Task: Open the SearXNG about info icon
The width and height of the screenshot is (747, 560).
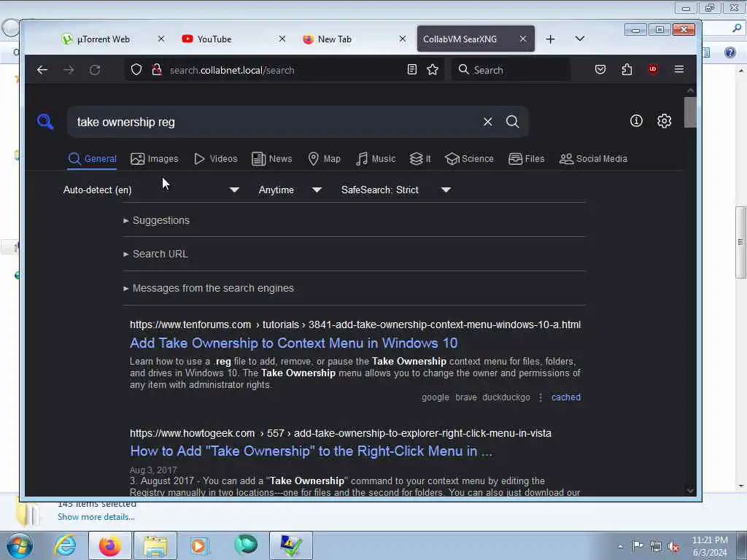Action: (636, 121)
